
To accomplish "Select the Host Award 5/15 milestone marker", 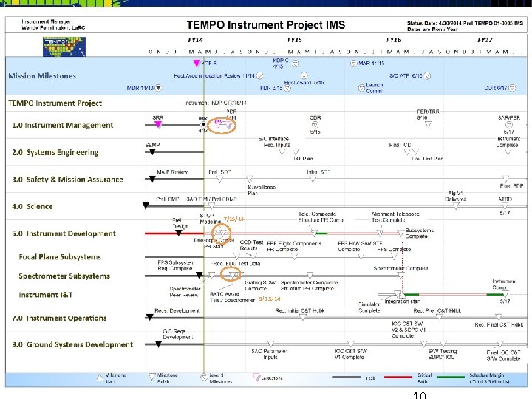I will click(304, 75).
